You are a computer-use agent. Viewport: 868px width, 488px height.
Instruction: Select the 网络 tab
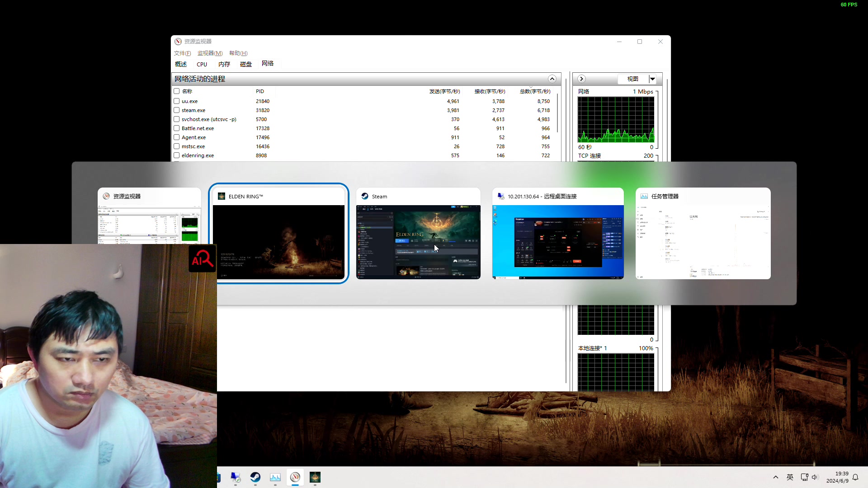(268, 64)
